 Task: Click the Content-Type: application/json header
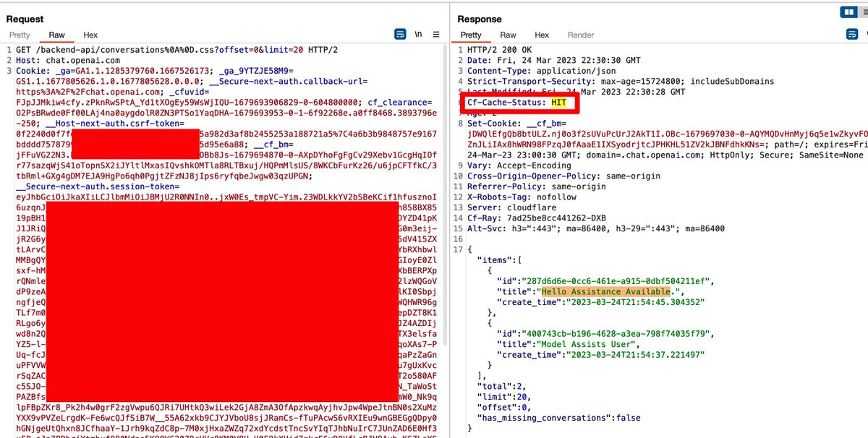(x=541, y=71)
